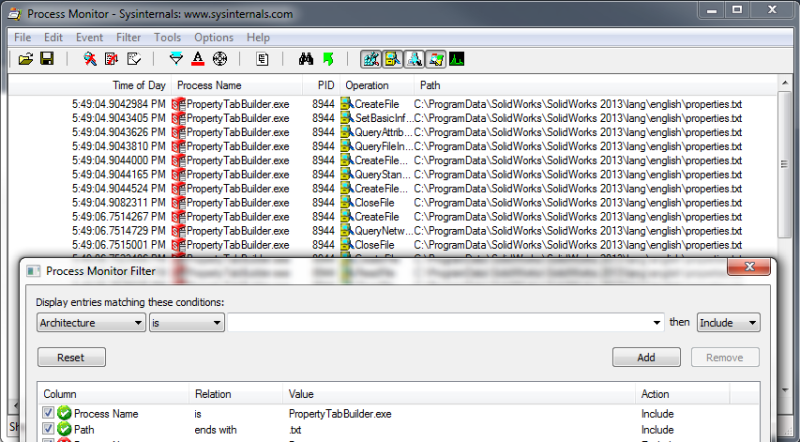
Task: Click the PropertyTabBuilder.exe icon in the 5:49:04.9042984 row
Action: (x=179, y=104)
